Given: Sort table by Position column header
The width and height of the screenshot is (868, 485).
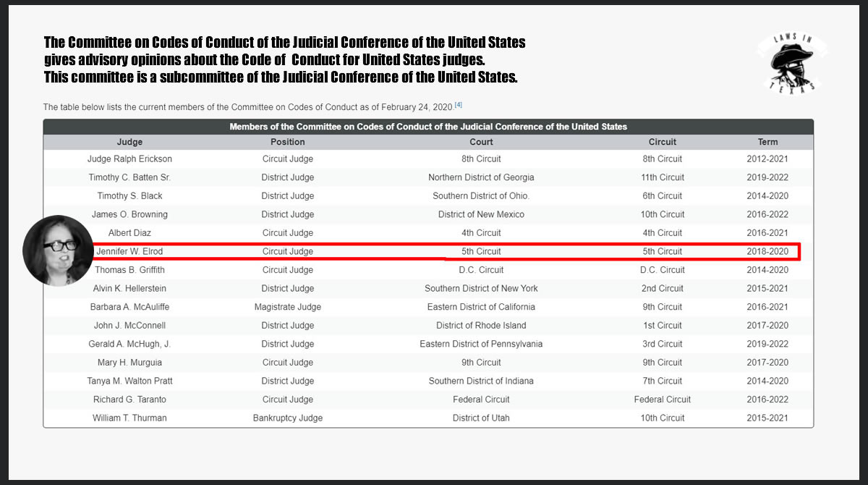Looking at the screenshot, I should pos(288,142).
